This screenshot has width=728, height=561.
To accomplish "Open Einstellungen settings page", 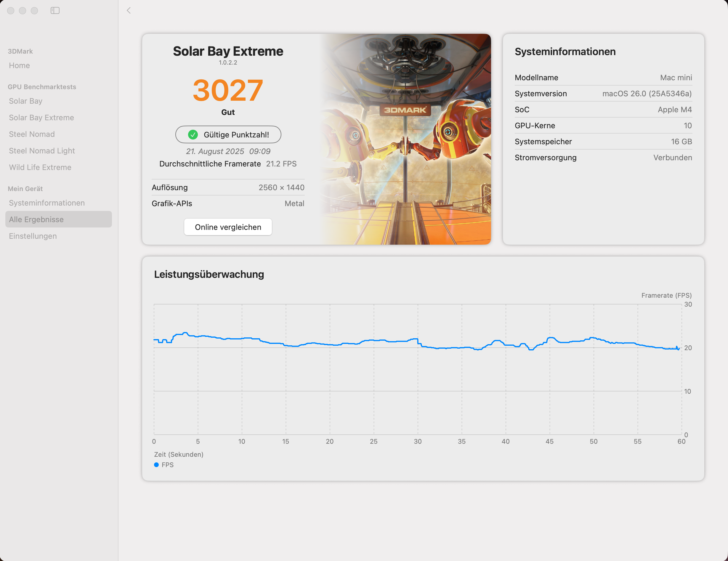I will tap(33, 236).
